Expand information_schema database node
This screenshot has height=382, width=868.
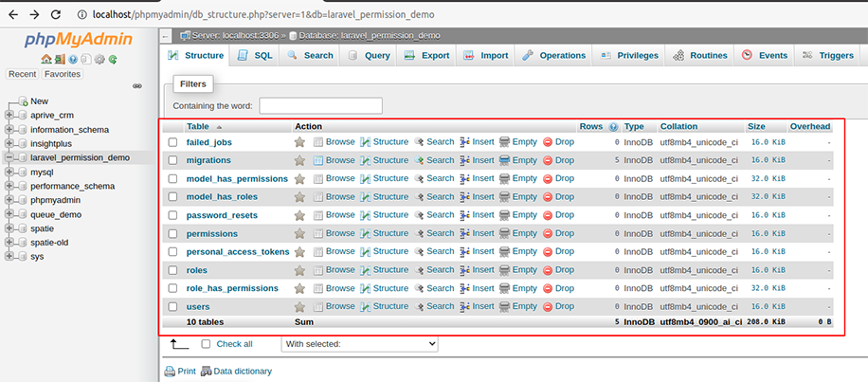(x=9, y=130)
